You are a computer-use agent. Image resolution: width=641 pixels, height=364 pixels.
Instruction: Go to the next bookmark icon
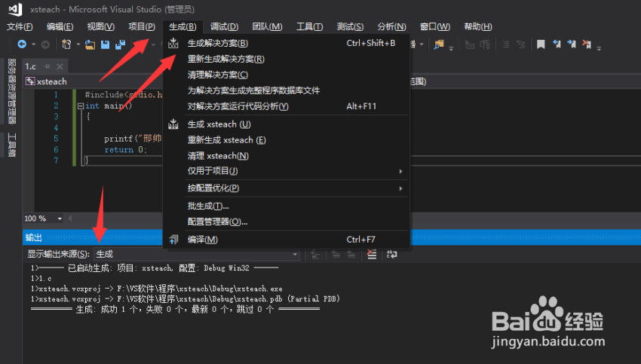tap(572, 44)
